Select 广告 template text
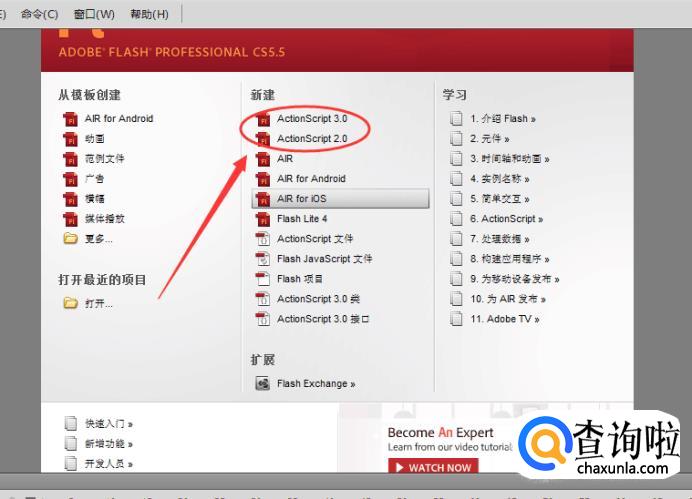This screenshot has width=692, height=499. tap(94, 179)
